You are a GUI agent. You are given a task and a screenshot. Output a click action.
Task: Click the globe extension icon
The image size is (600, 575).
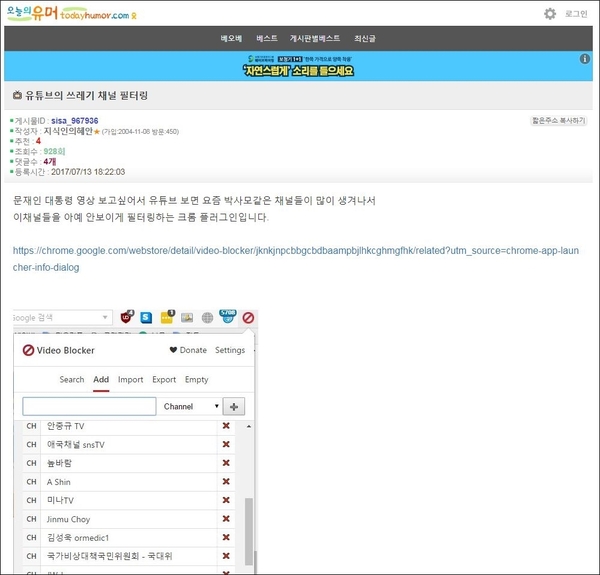207,318
